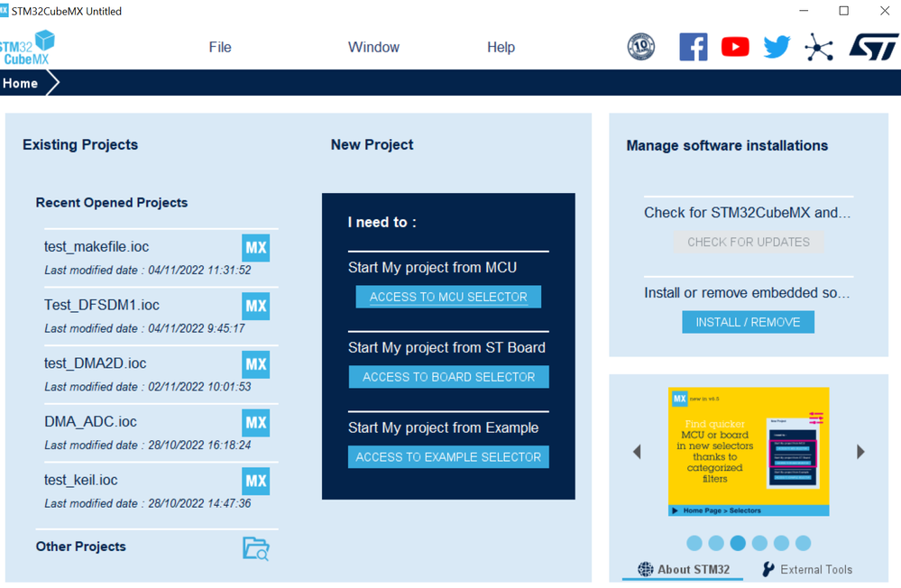The image size is (901, 588).
Task: Minimize the STM32CubeMX window
Action: [804, 10]
